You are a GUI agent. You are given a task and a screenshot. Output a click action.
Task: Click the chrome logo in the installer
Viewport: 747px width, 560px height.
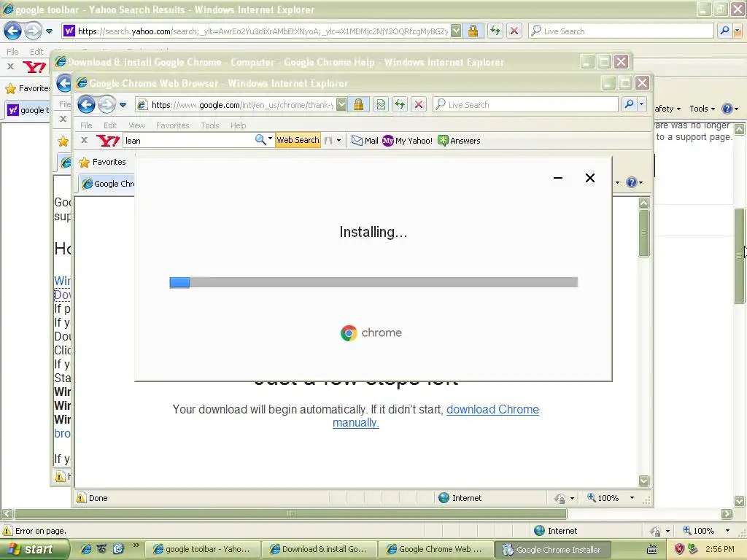tap(371, 332)
